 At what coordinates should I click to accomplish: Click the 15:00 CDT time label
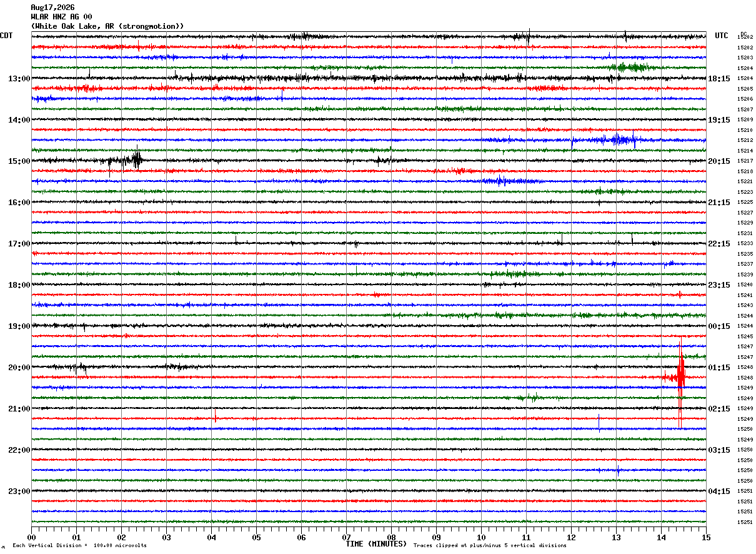click(19, 161)
